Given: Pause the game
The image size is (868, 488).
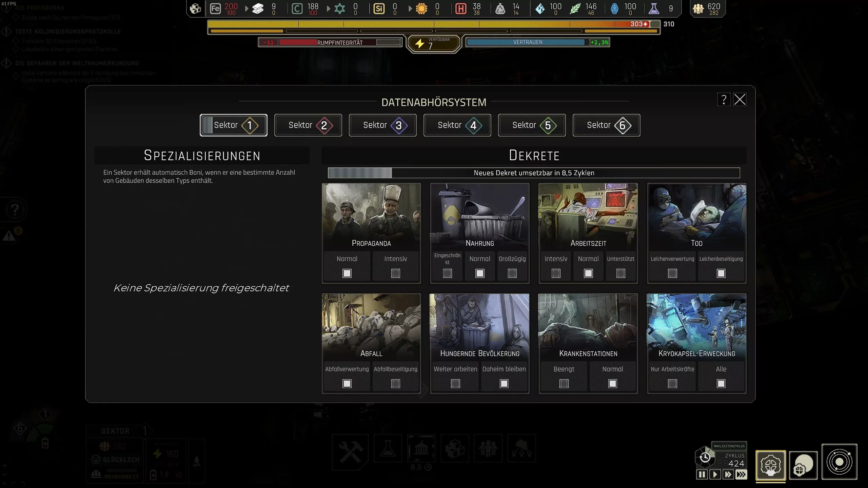Looking at the screenshot, I should click(702, 474).
